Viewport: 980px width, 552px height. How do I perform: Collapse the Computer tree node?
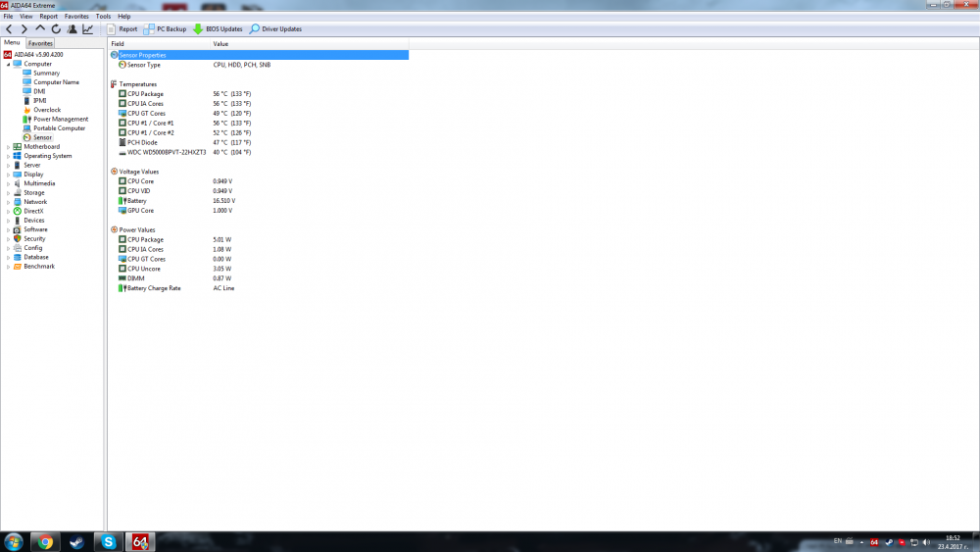8,64
